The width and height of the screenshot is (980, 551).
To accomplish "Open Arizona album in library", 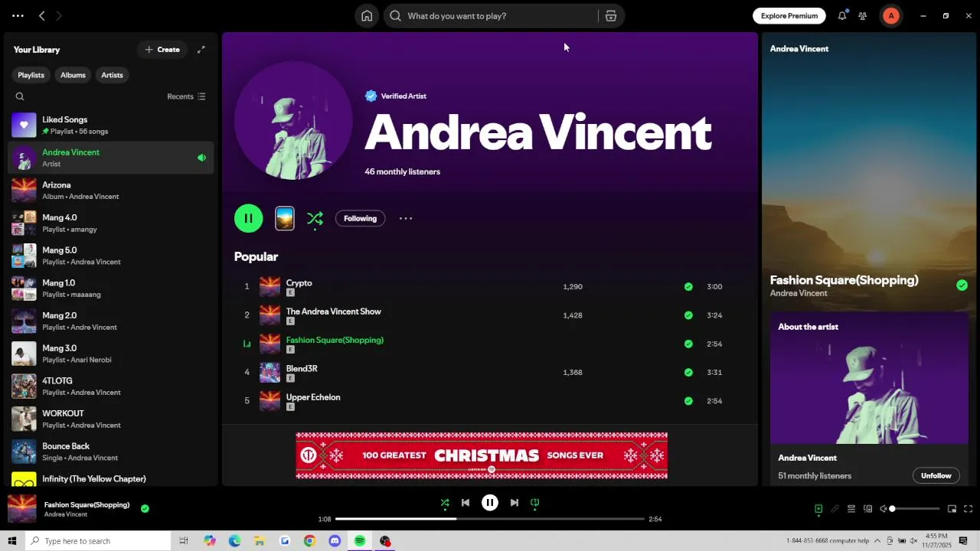I will pos(112,191).
